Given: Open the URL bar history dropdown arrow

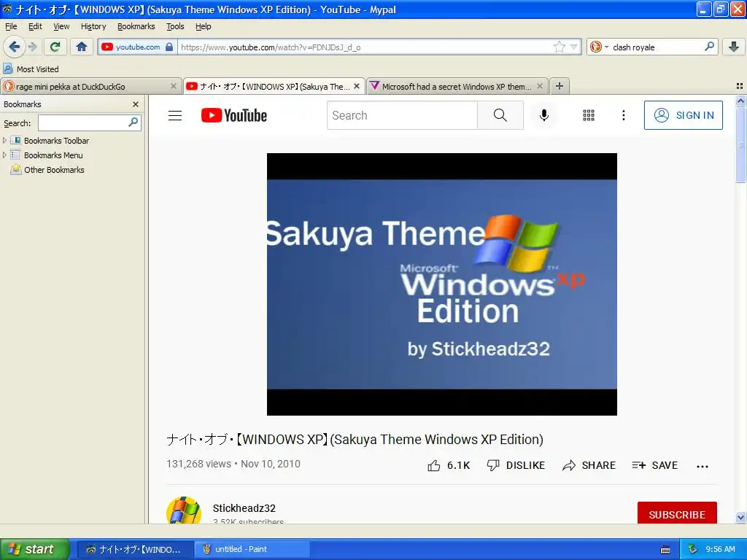Looking at the screenshot, I should pyautogui.click(x=574, y=47).
